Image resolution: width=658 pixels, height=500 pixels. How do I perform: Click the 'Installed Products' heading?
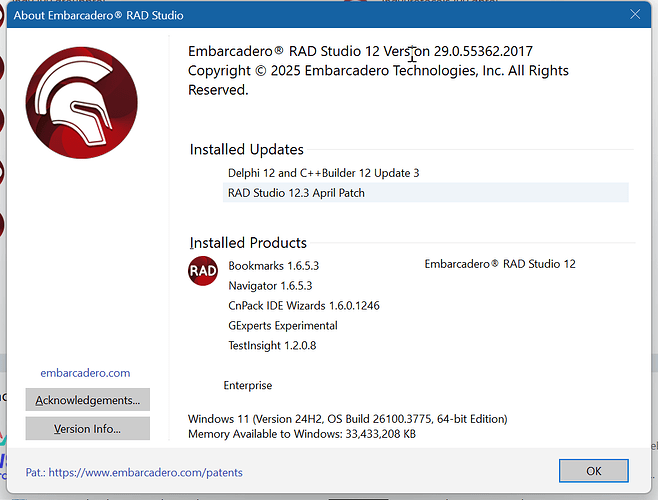point(248,243)
